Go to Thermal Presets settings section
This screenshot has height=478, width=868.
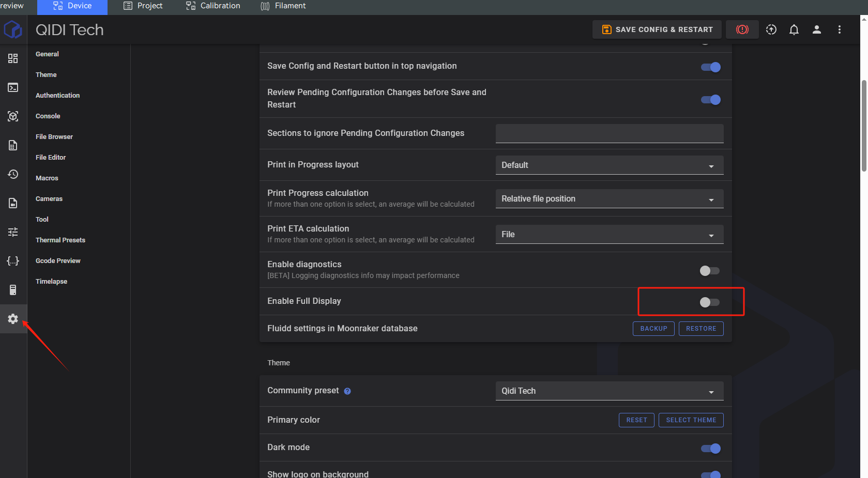point(60,240)
